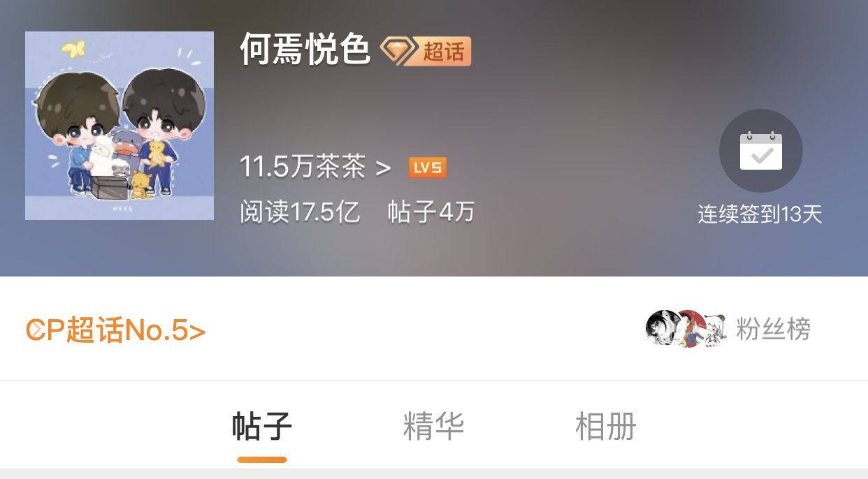
Task: Click the orange indicator under 帖子 tab
Action: coord(262,459)
